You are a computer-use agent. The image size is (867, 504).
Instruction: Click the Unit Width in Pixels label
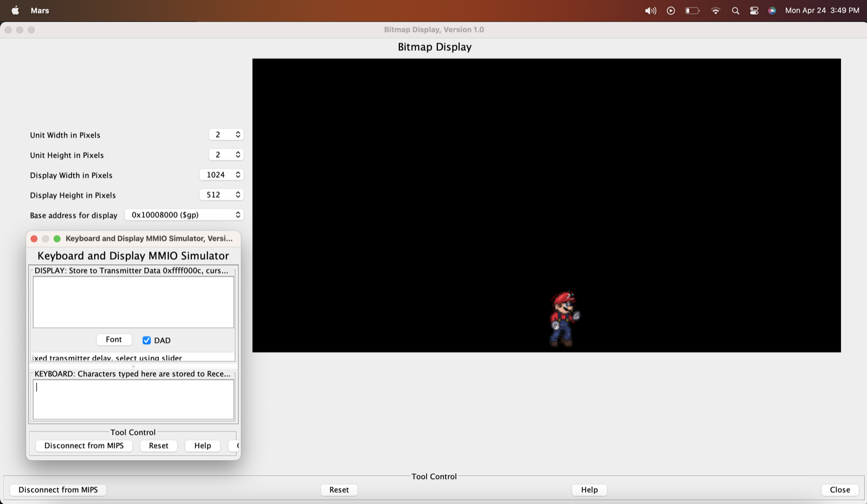65,135
